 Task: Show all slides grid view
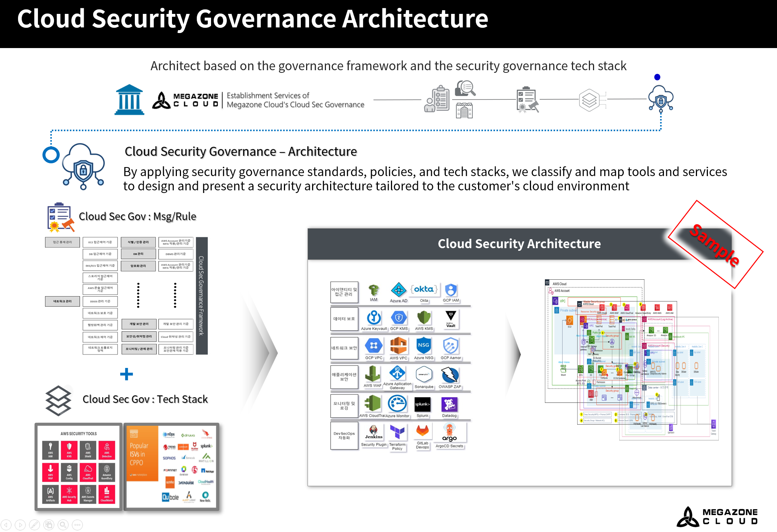(x=49, y=524)
